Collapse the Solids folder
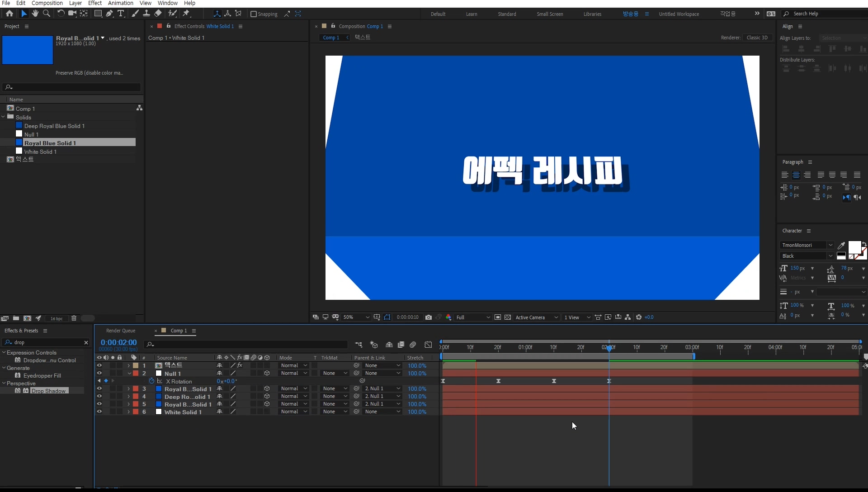This screenshot has height=492, width=868. [4, 117]
